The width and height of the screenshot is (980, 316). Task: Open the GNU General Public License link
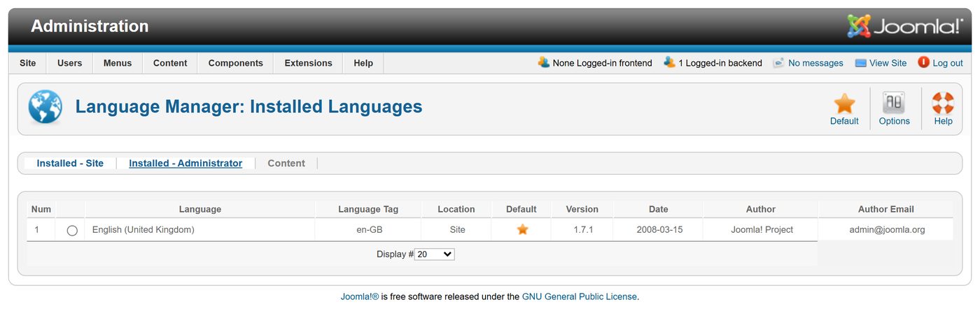click(x=580, y=296)
